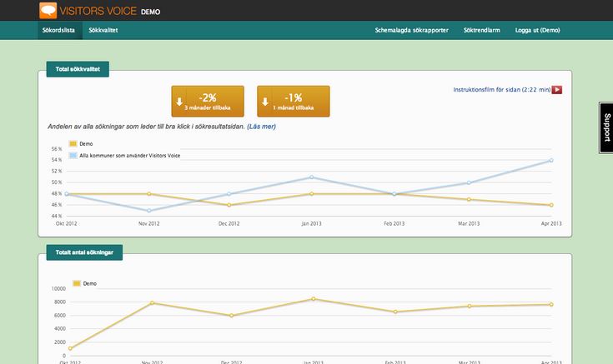Switch to the Sökkvalitet tab
Screen dimensions: 613x364
pyautogui.click(x=103, y=30)
